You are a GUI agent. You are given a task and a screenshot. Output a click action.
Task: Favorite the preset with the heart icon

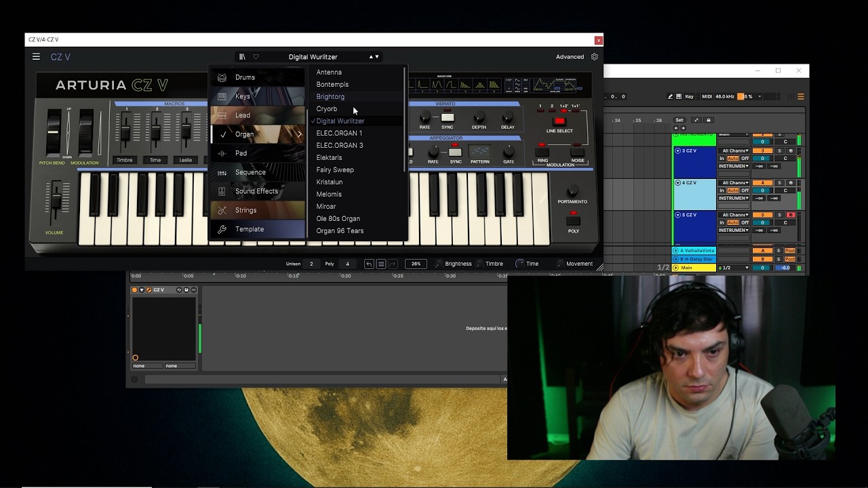coord(256,57)
